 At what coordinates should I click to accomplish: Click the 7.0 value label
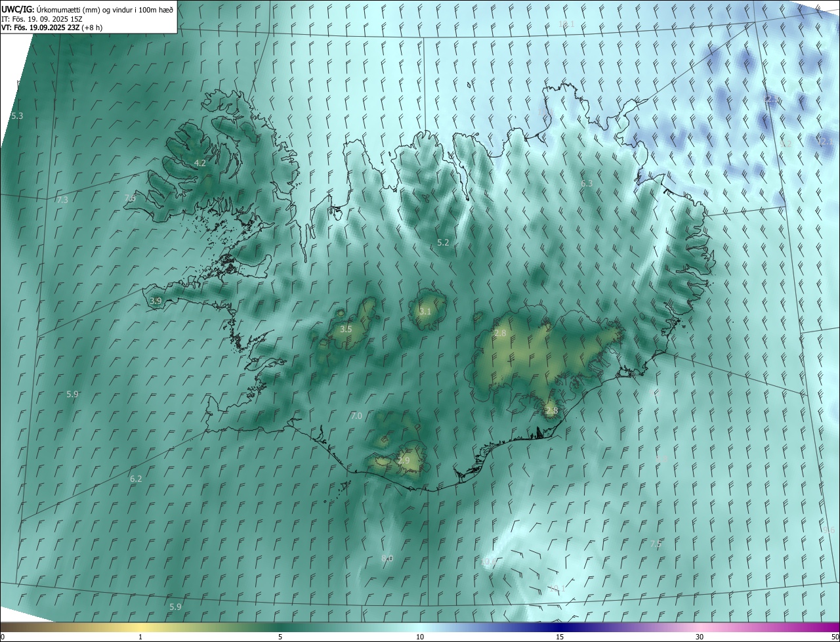356,416
